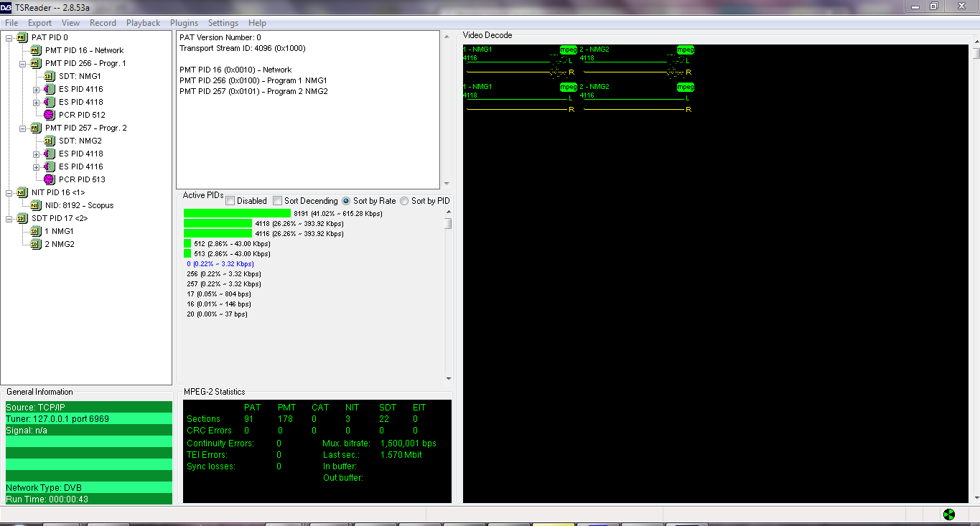The height and width of the screenshot is (526, 980).
Task: Click the 'Tuner: 127.0.0.1 port 6969' info row
Action: pos(89,418)
